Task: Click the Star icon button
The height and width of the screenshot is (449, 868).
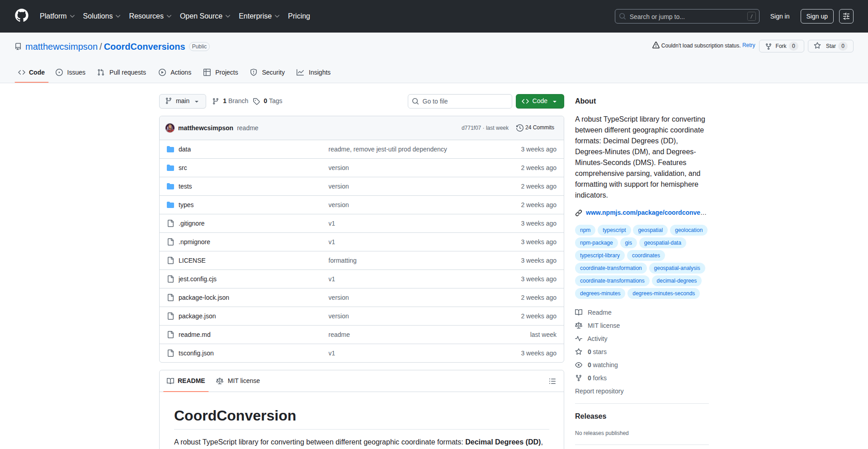Action: 817,46
